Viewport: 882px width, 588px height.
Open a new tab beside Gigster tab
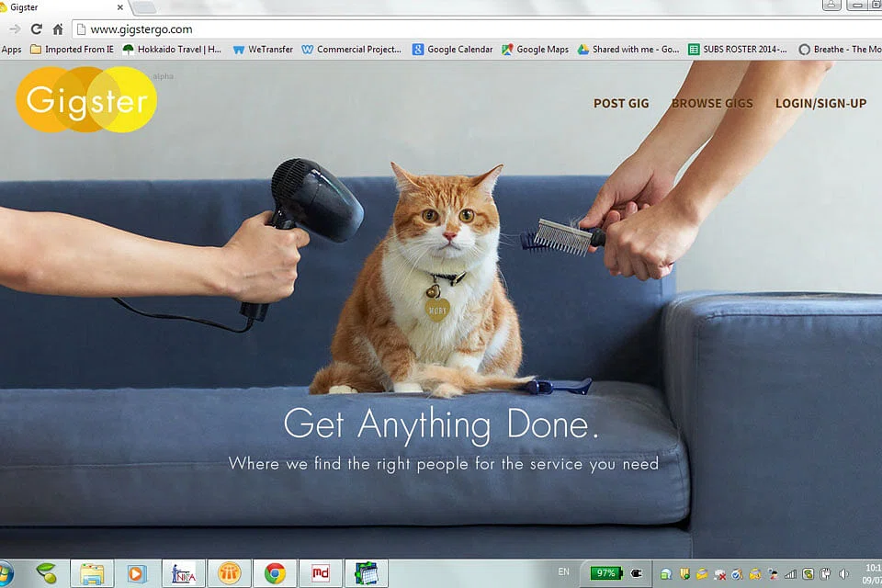[144, 7]
